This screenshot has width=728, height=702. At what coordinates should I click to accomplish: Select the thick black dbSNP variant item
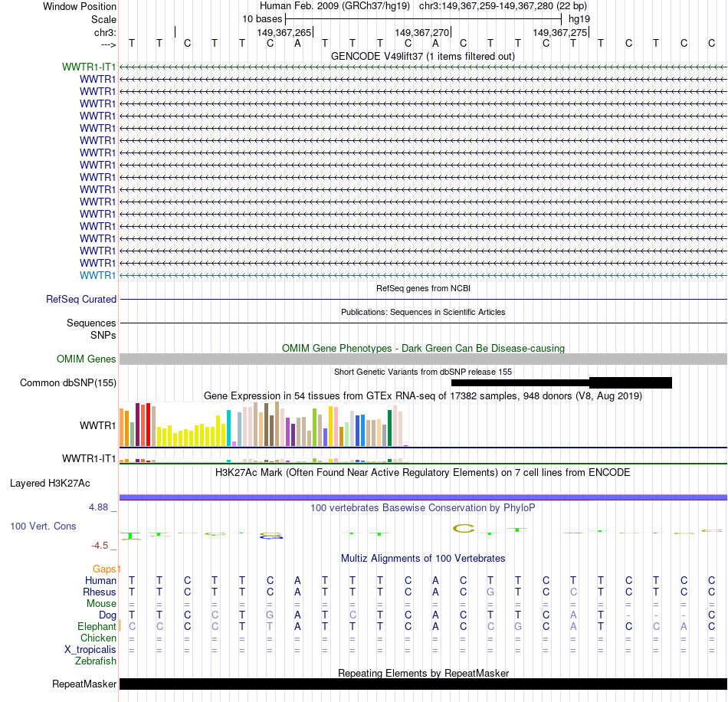coord(631,382)
